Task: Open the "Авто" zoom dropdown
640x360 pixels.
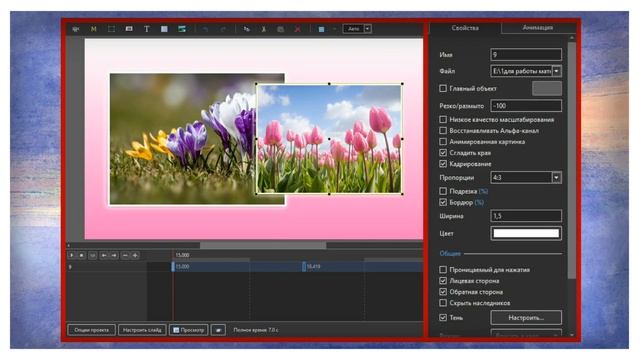Action: pyautogui.click(x=368, y=29)
